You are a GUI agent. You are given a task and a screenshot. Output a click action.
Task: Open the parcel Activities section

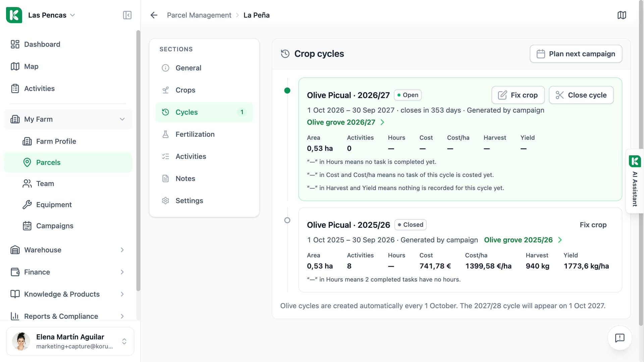204,157
